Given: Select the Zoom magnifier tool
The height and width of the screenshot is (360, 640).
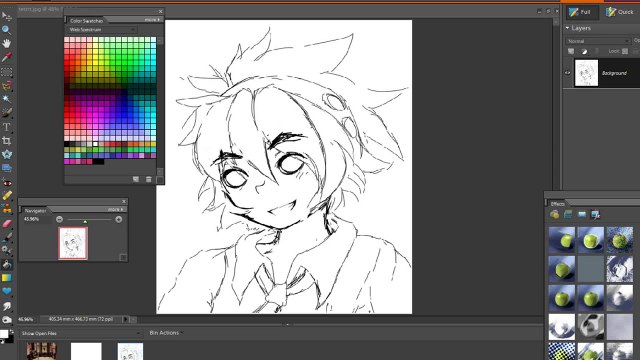Looking at the screenshot, I should pos(6,29).
